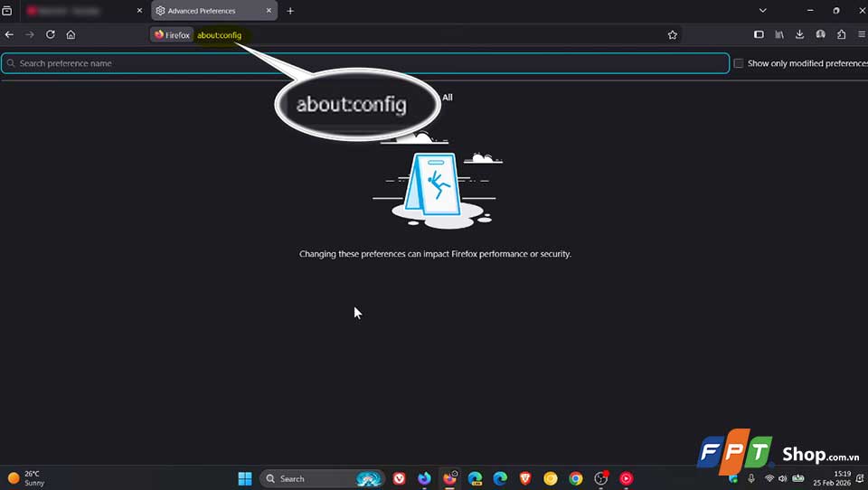Open the Extensions puzzle icon
The width and height of the screenshot is (868, 490).
(842, 35)
